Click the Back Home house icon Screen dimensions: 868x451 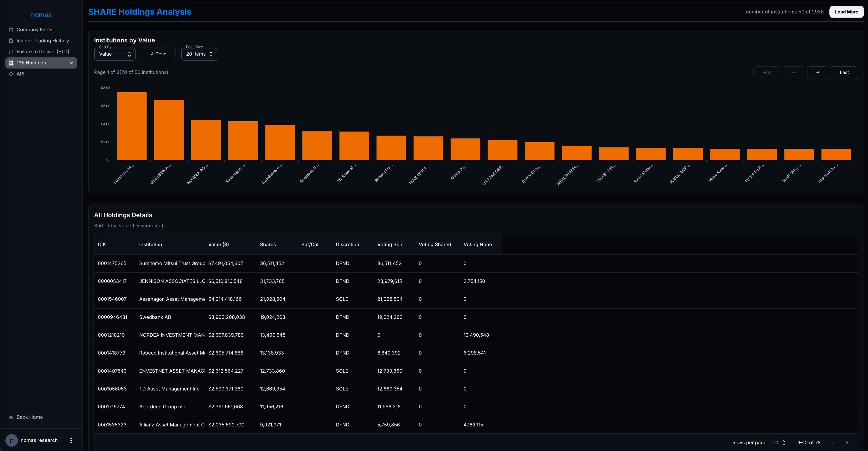11,417
